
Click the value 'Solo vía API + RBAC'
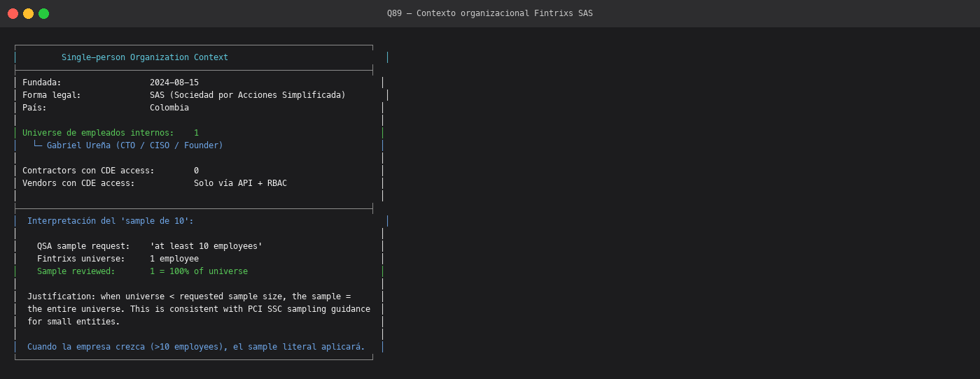click(240, 183)
